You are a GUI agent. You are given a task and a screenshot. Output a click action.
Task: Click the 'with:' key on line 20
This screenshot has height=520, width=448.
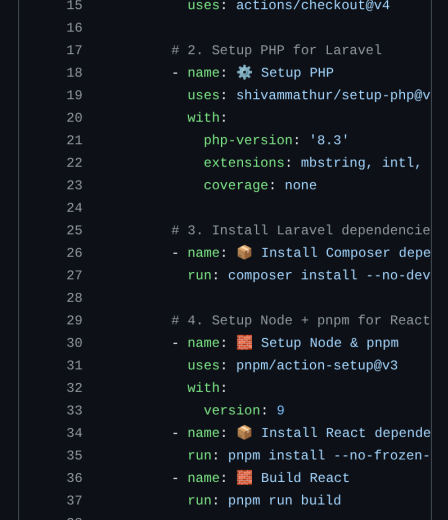tap(207, 118)
